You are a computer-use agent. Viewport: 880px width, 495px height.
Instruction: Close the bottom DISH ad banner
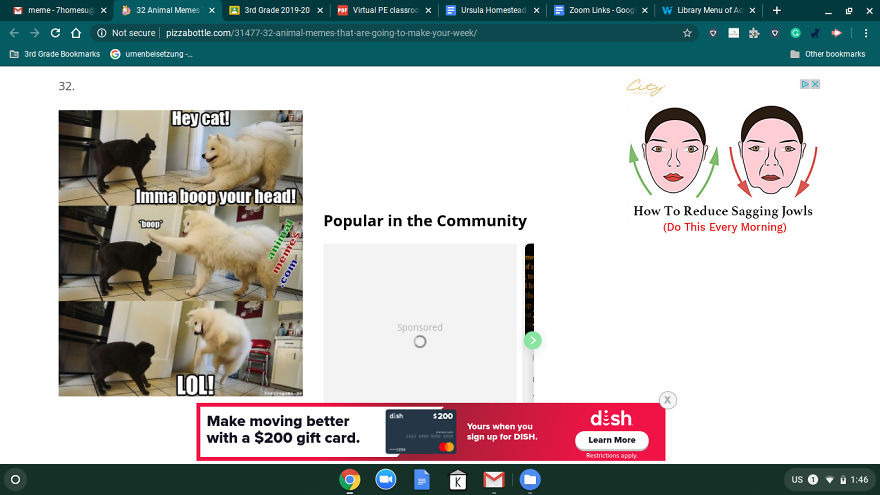tap(668, 400)
